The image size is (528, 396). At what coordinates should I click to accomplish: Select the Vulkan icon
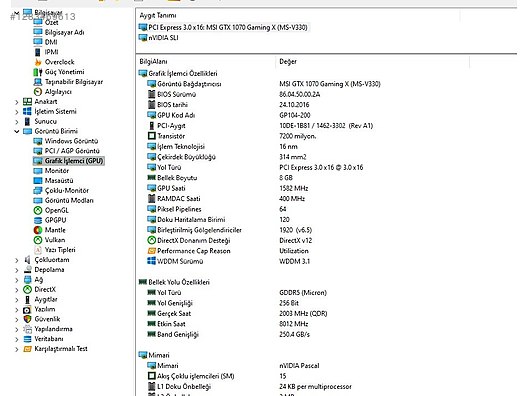pyautogui.click(x=38, y=240)
